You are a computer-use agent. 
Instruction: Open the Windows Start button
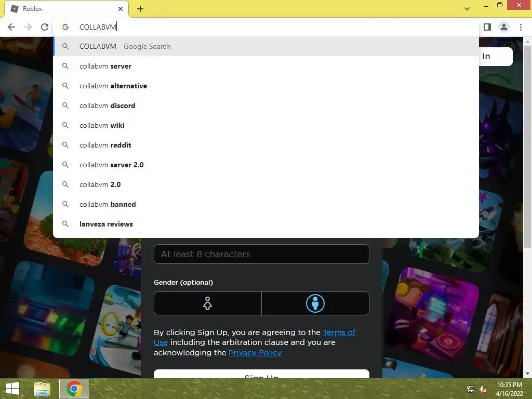12,389
